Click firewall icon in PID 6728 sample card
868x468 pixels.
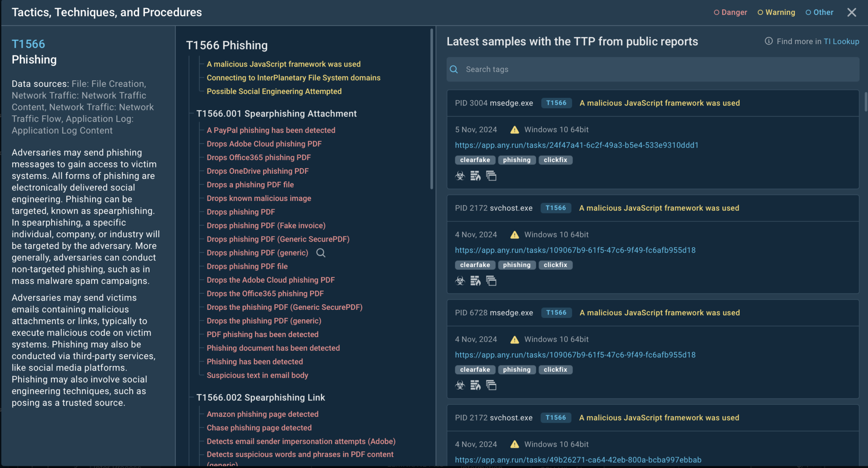coord(476,385)
